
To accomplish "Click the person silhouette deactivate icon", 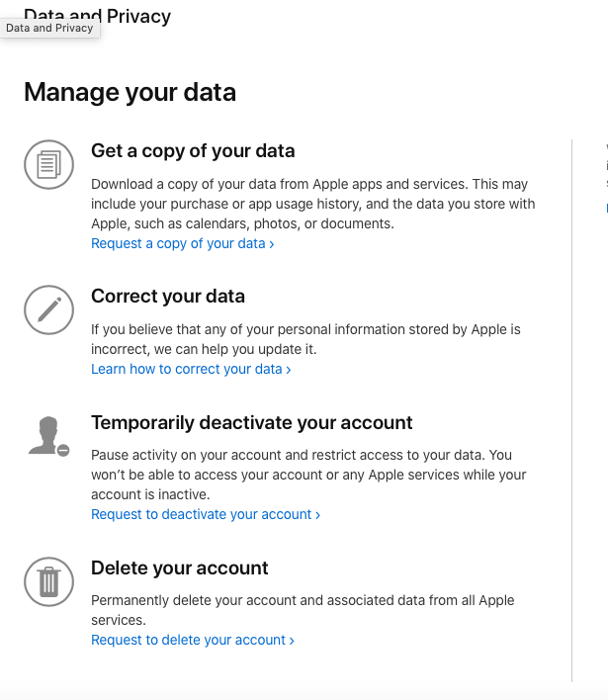I will click(x=48, y=435).
